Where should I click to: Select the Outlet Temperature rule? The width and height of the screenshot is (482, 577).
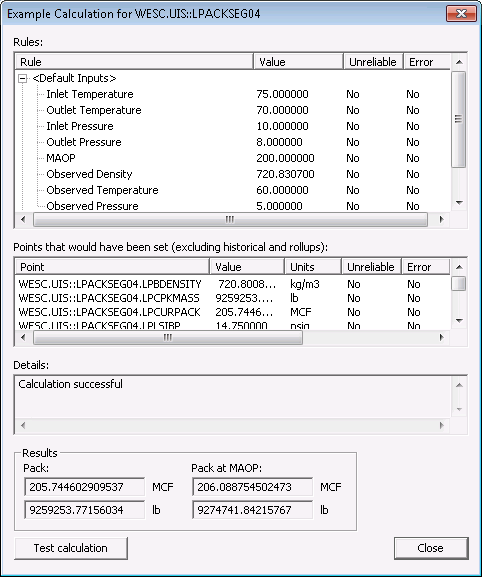tap(94, 110)
